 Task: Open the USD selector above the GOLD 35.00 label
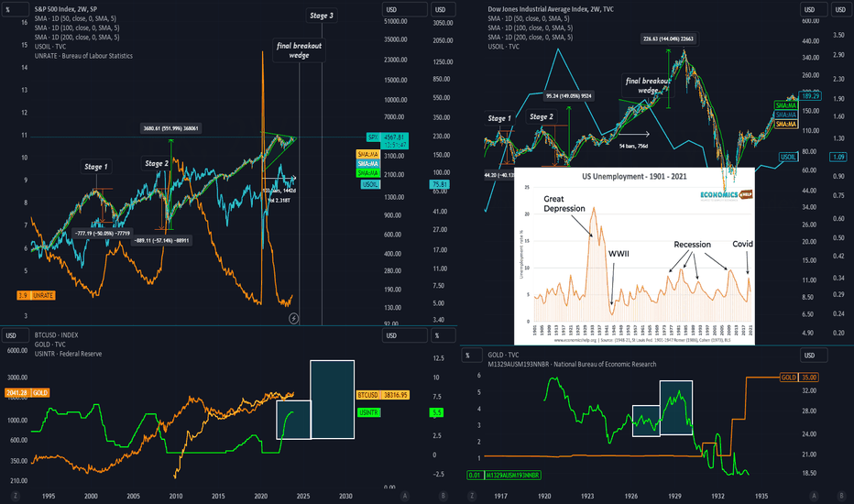pos(814,356)
